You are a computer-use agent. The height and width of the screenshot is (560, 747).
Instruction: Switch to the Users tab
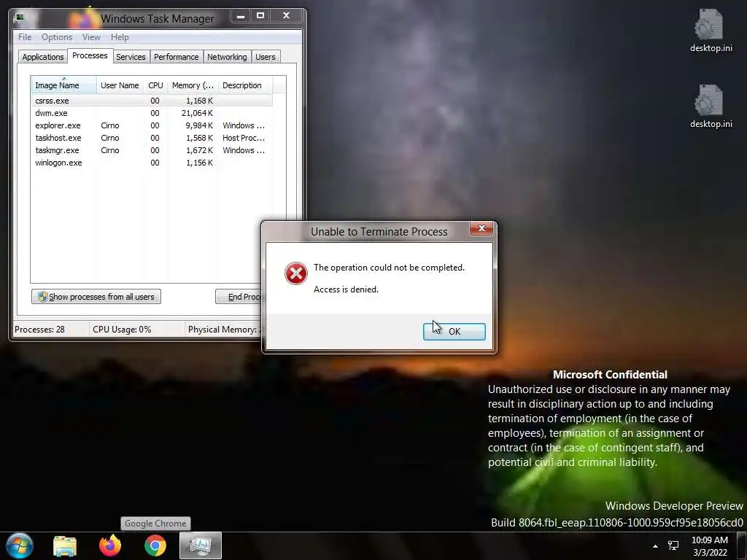266,57
